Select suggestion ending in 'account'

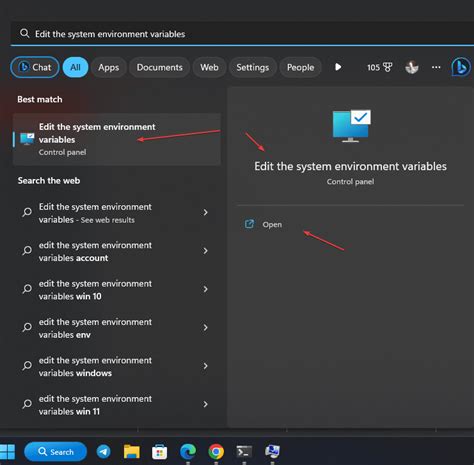coord(117,251)
